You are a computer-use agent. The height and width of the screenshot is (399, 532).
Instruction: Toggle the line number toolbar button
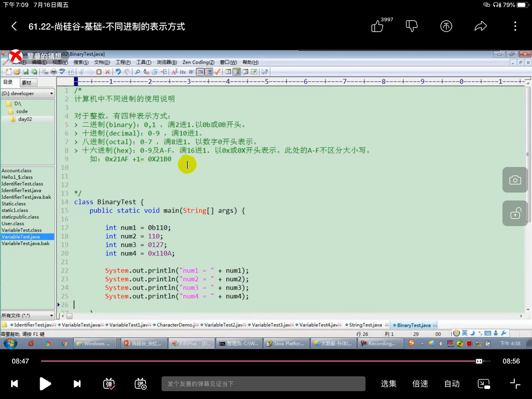pos(209,72)
